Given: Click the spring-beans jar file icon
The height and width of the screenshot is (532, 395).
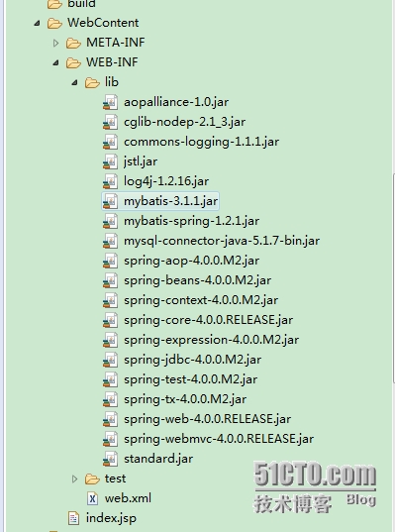Looking at the screenshot, I should tap(110, 280).
